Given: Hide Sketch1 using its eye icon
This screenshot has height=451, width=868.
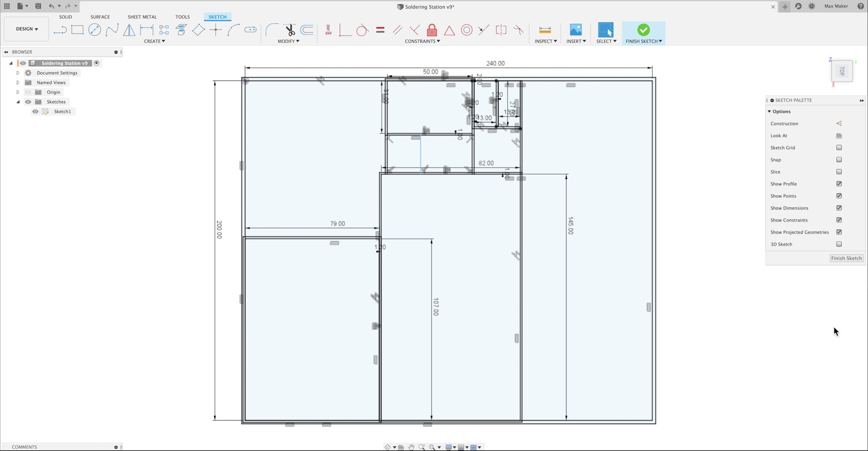Looking at the screenshot, I should click(x=35, y=111).
